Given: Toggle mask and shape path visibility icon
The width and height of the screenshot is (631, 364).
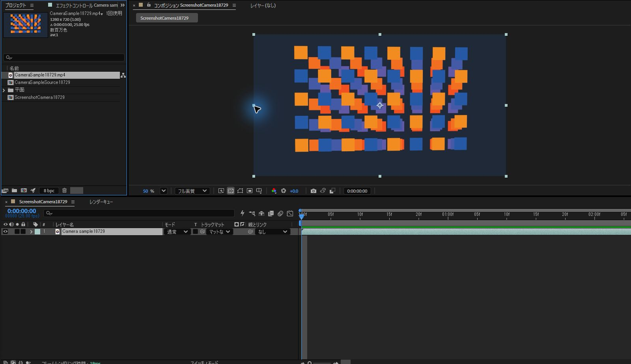Looking at the screenshot, I should coord(240,191).
